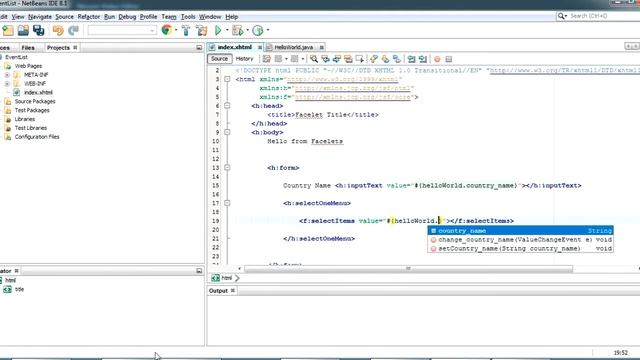Click the Save All toolbar icon
The image size is (640, 360).
pos(39,30)
